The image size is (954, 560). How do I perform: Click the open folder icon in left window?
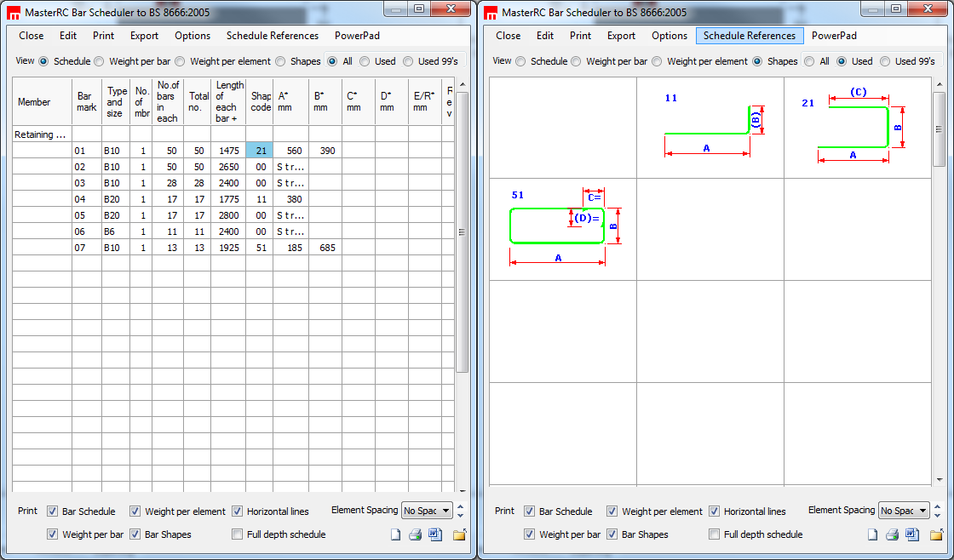coord(460,535)
